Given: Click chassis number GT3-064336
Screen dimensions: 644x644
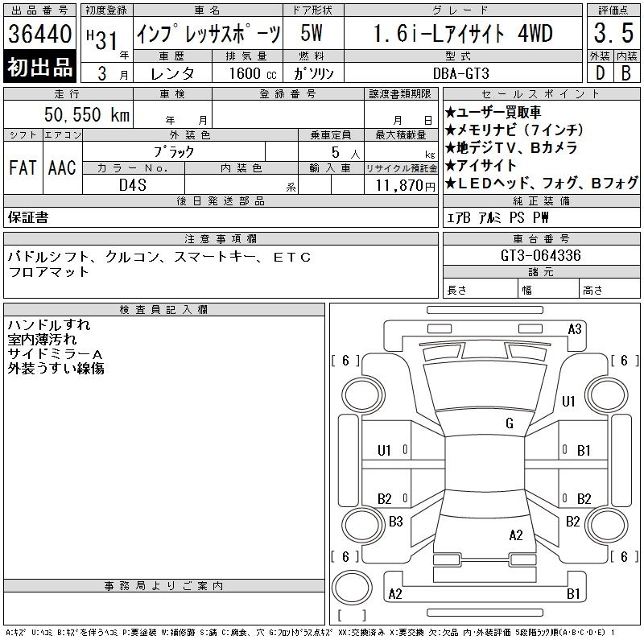Looking at the screenshot, I should tap(541, 256).
